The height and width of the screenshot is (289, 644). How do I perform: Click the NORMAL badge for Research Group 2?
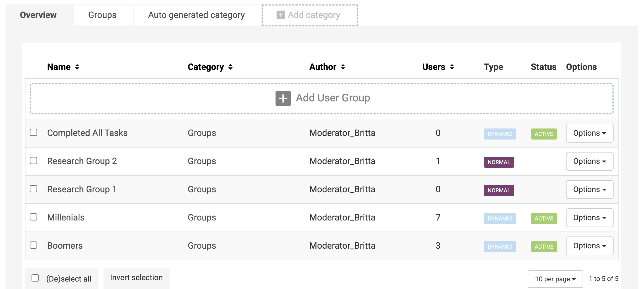click(x=499, y=162)
